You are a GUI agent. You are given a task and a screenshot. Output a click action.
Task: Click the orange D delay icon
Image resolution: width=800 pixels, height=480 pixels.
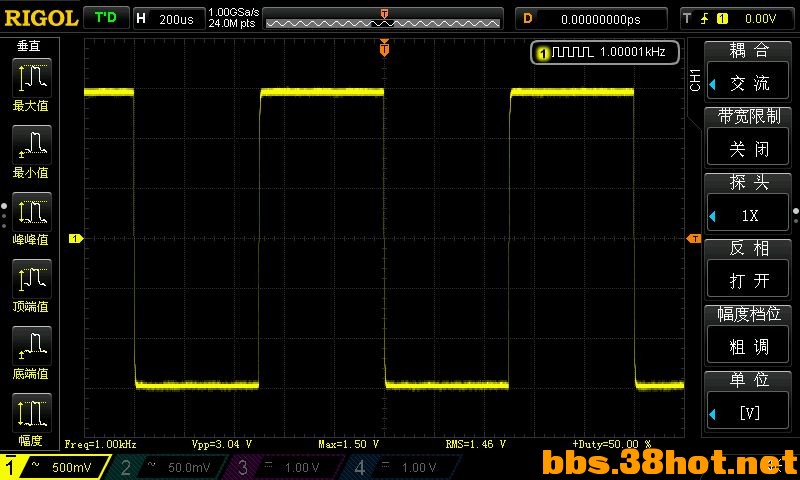pos(528,19)
